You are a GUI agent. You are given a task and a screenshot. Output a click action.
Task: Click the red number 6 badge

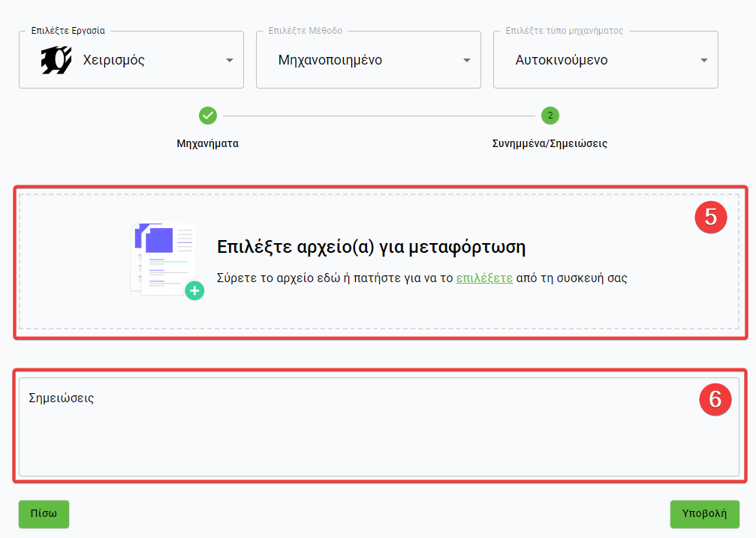point(715,399)
